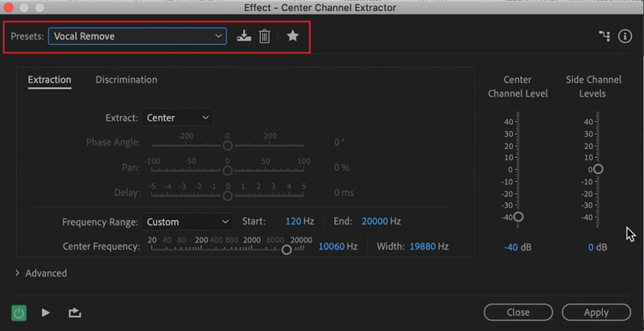Click the Start frequency value 120
Image resolution: width=644 pixels, height=331 pixels.
293,221
